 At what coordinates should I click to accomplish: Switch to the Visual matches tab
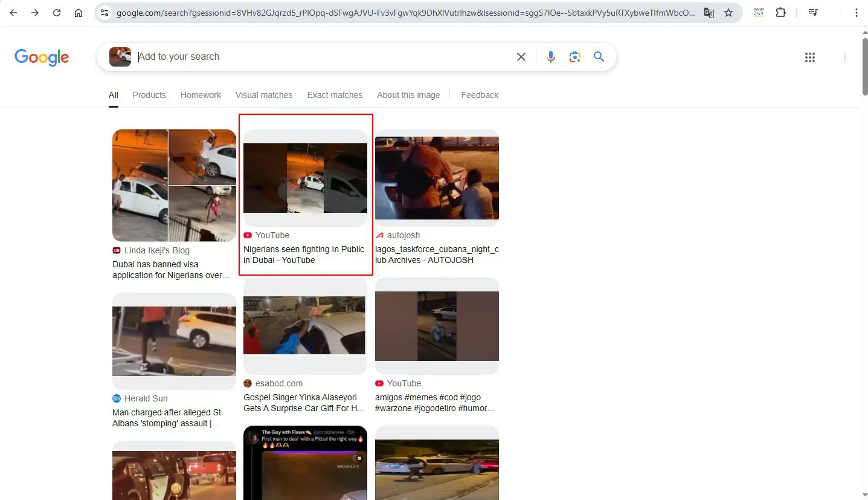coord(264,95)
